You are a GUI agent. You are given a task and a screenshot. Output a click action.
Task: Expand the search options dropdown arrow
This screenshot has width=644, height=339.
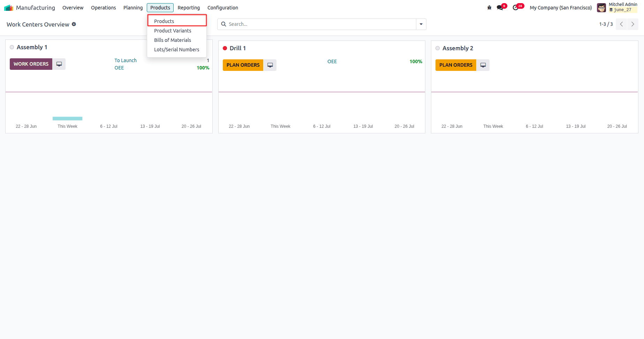pos(421,24)
